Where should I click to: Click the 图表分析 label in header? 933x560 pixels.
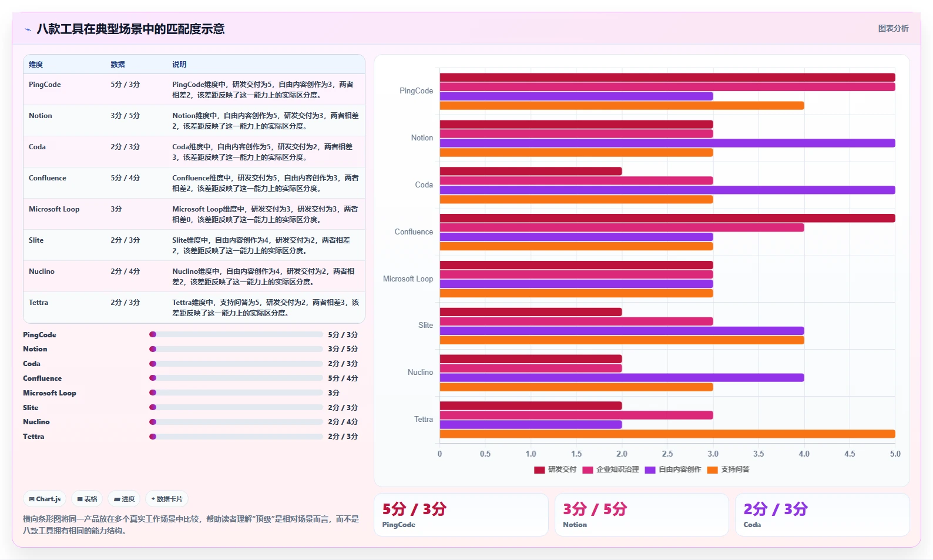click(x=893, y=28)
